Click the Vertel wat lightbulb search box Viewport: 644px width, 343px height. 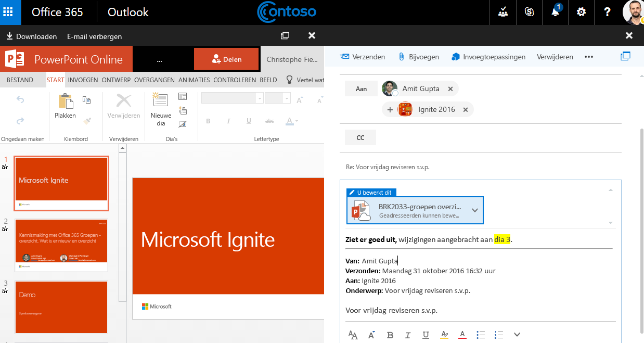[x=305, y=80]
